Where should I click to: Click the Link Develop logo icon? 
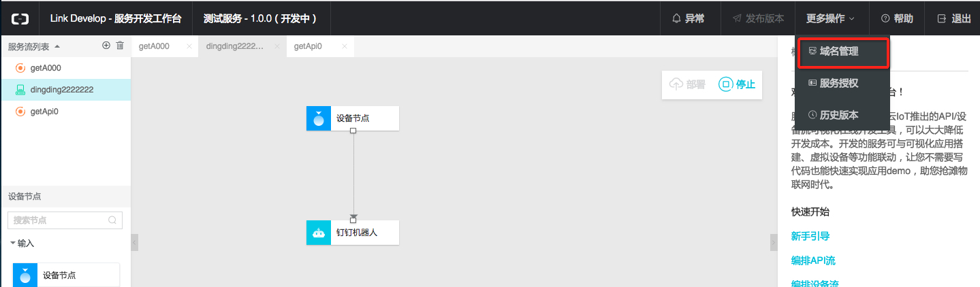(x=19, y=18)
